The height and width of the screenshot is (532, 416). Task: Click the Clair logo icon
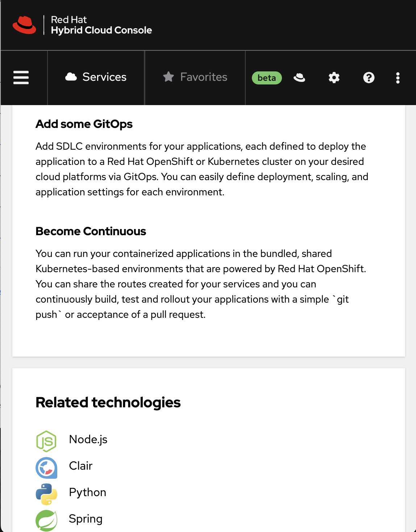46,467
